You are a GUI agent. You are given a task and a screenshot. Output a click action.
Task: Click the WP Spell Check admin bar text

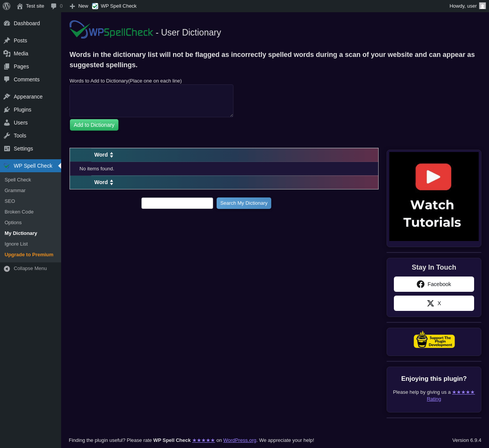coord(119,6)
